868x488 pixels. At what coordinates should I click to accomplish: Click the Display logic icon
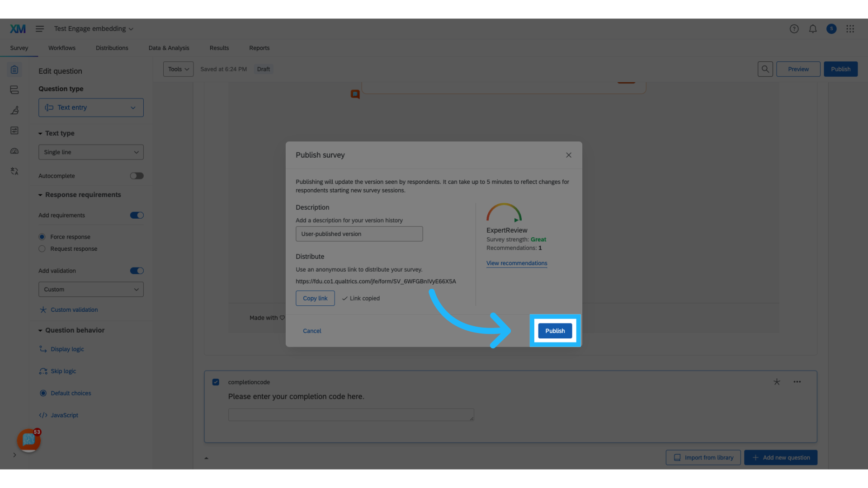43,349
